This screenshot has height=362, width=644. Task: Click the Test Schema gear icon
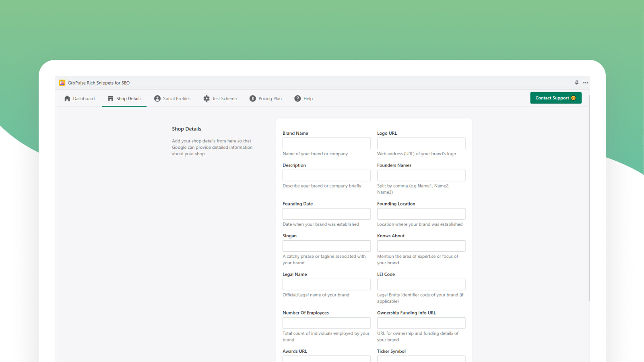(206, 99)
